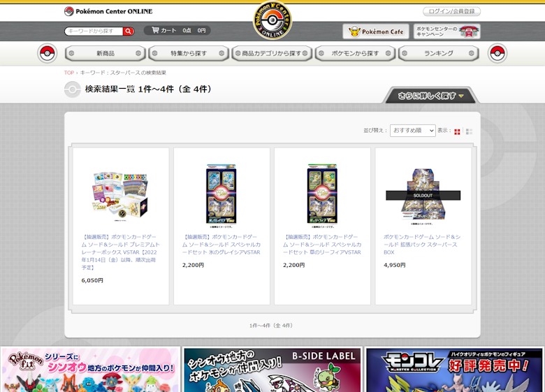The height and width of the screenshot is (392, 545).
Task: Click the keyword search input field
Action: pos(94,31)
